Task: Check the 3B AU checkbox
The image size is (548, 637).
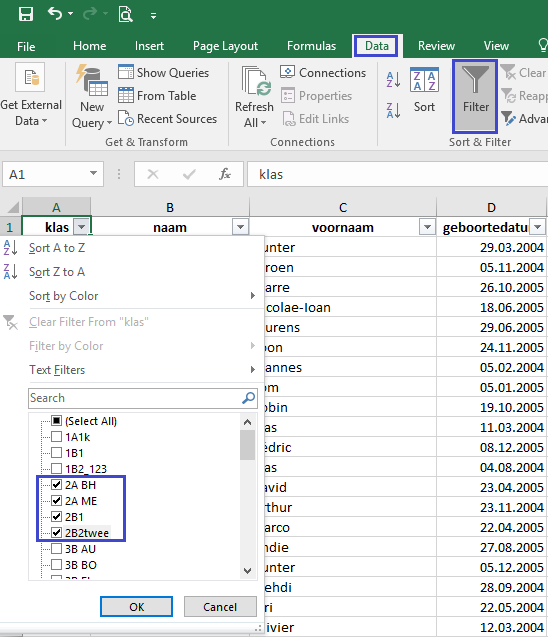Action: coord(56,549)
